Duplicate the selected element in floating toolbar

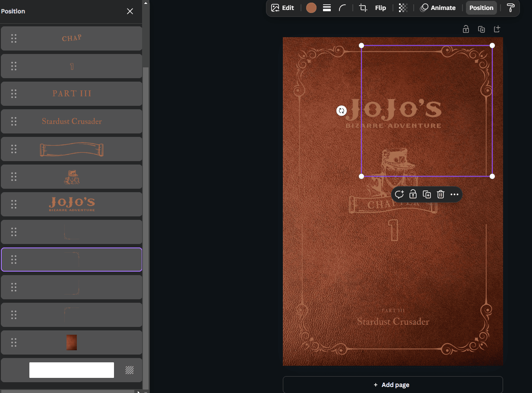[x=427, y=194]
